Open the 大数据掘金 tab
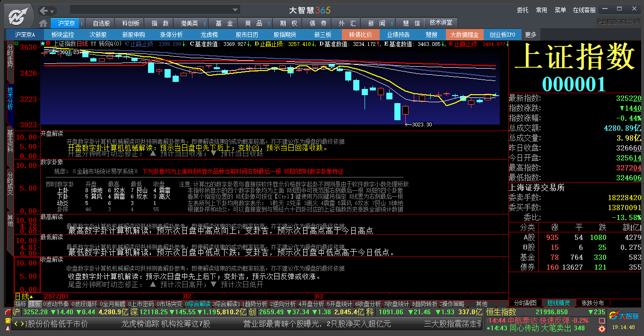Image resolution: width=644 pixels, height=336 pixels. [x=464, y=35]
